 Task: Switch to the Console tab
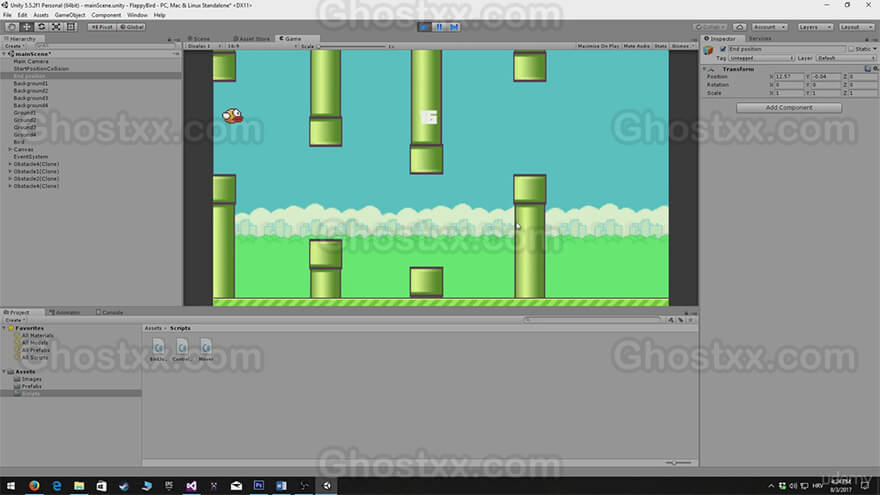110,313
